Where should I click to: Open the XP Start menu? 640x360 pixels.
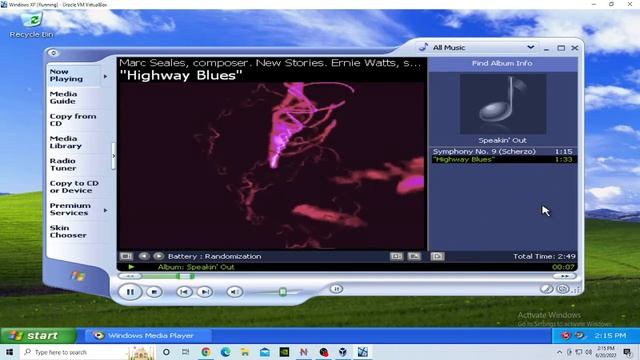[x=38, y=336]
